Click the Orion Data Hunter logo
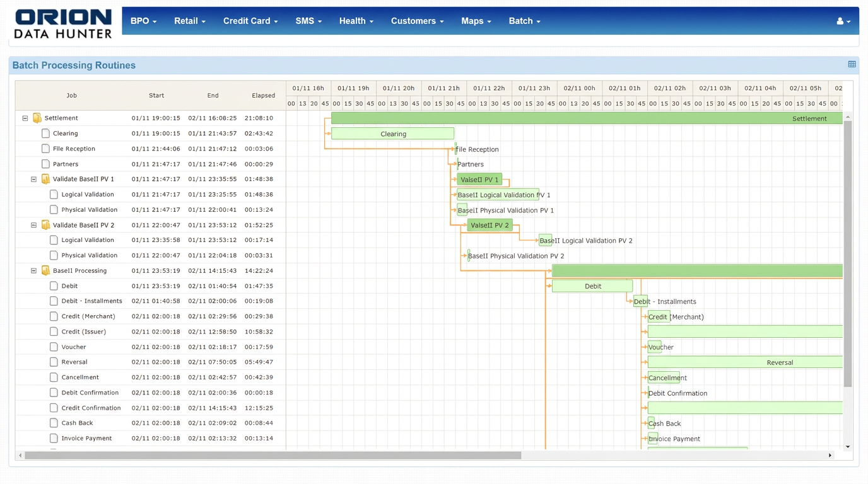The image size is (868, 484). pyautogui.click(x=63, y=24)
